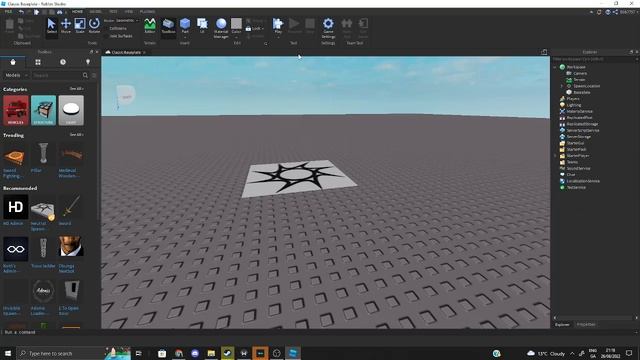Viewport: 640px width, 360px height.
Task: Open the Inventory grid tab in Toolbox
Action: pos(38,62)
